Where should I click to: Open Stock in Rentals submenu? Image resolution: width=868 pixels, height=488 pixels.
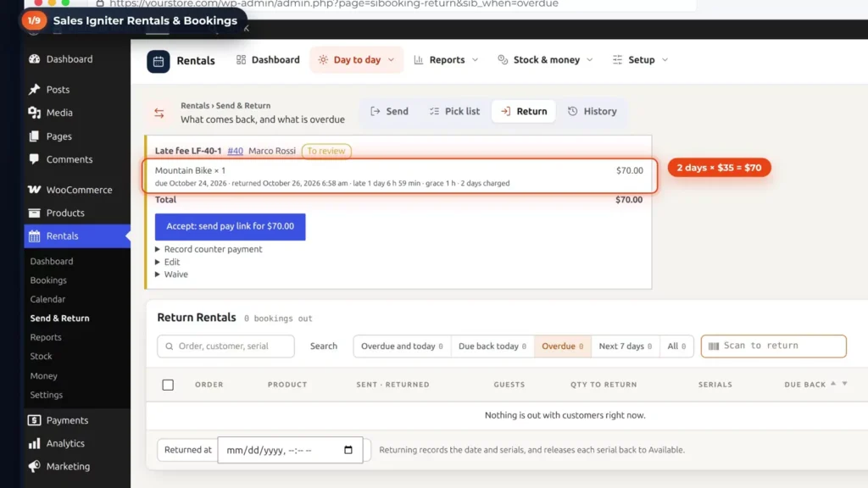click(41, 357)
